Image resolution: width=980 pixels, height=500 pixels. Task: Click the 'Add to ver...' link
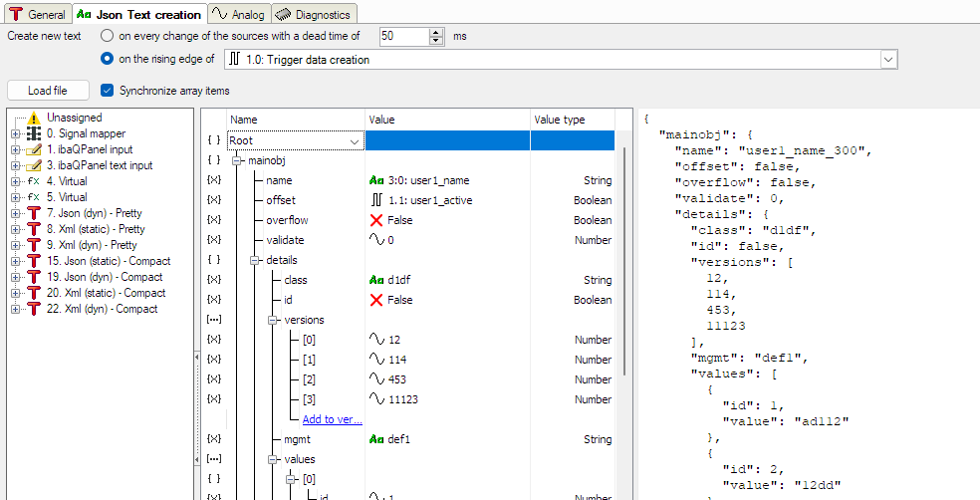pos(332,419)
